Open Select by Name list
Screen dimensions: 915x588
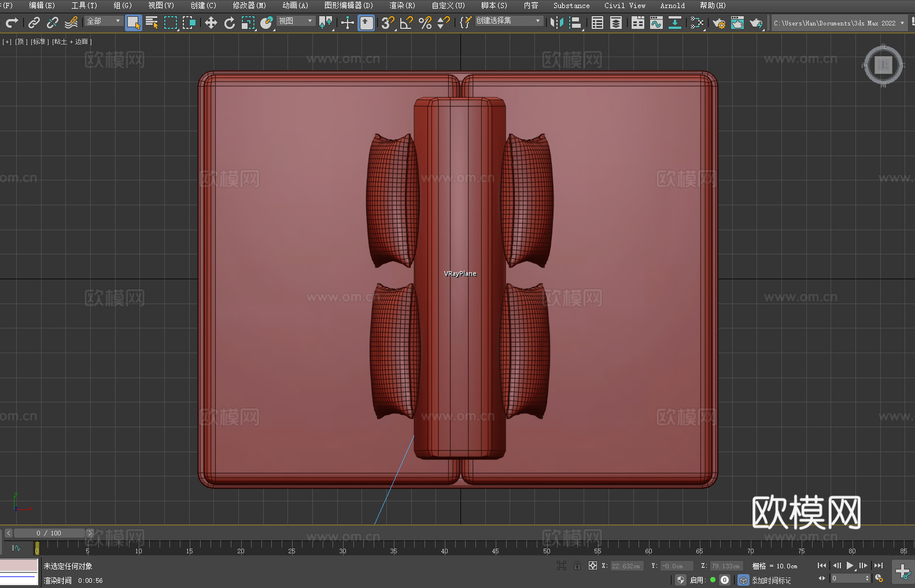[x=152, y=23]
